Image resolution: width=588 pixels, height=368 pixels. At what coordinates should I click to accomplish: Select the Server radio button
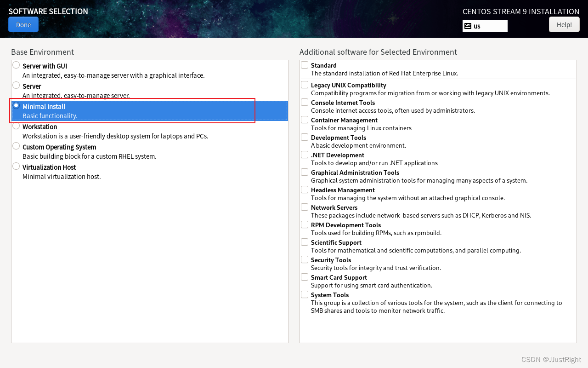[16, 85]
